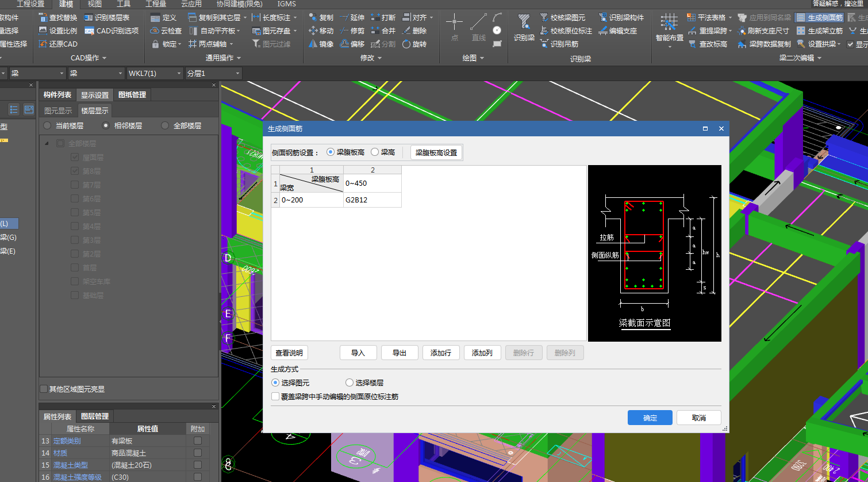The width and height of the screenshot is (868, 482).
Task: Click the 识别梁 icon in the ribbon
Action: pos(524,24)
